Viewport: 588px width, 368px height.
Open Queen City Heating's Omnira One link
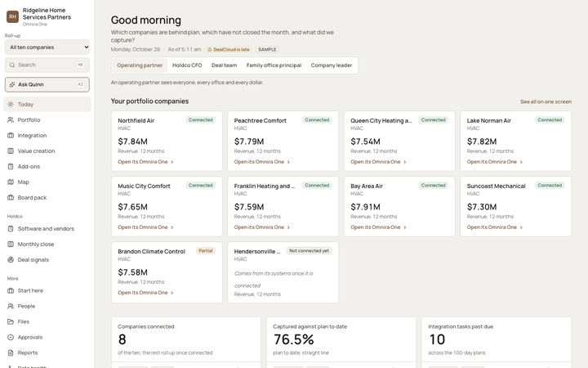(378, 162)
